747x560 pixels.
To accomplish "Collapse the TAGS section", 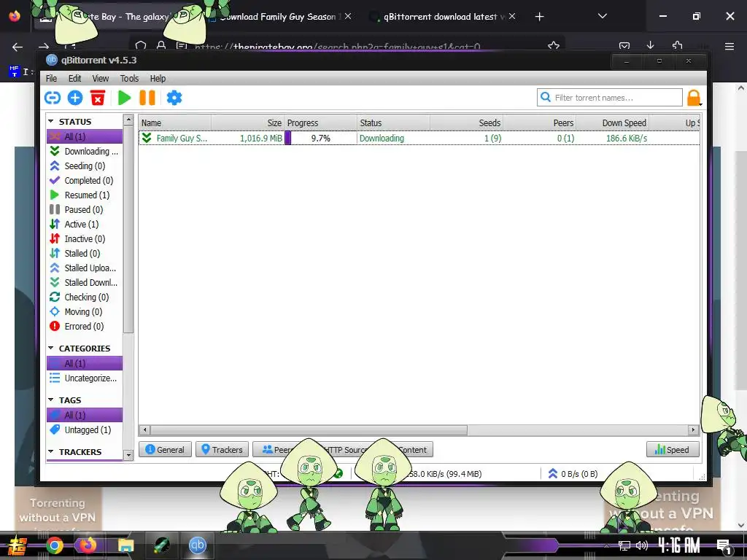I will pos(51,400).
